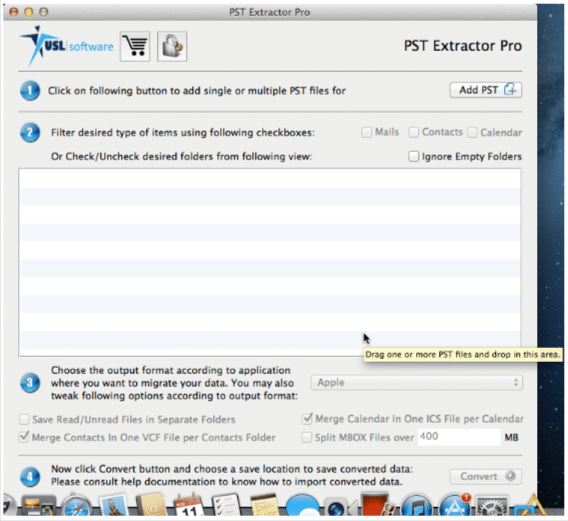
Task: Click the USL software logo
Action: coord(67,46)
